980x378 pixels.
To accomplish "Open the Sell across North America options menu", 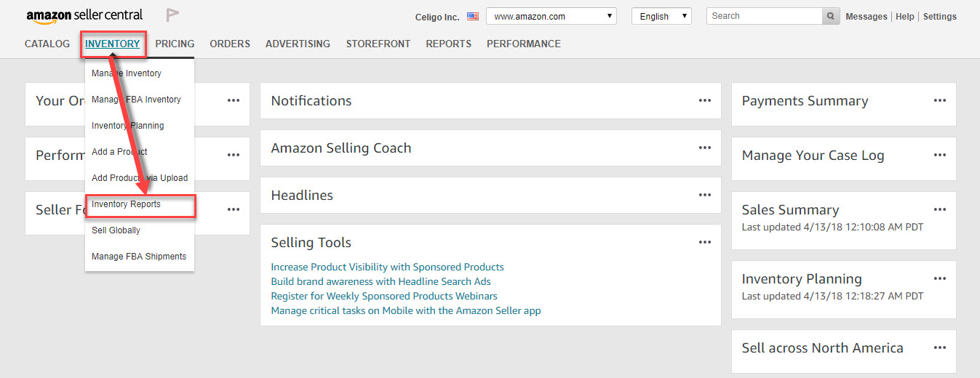I will point(940,347).
